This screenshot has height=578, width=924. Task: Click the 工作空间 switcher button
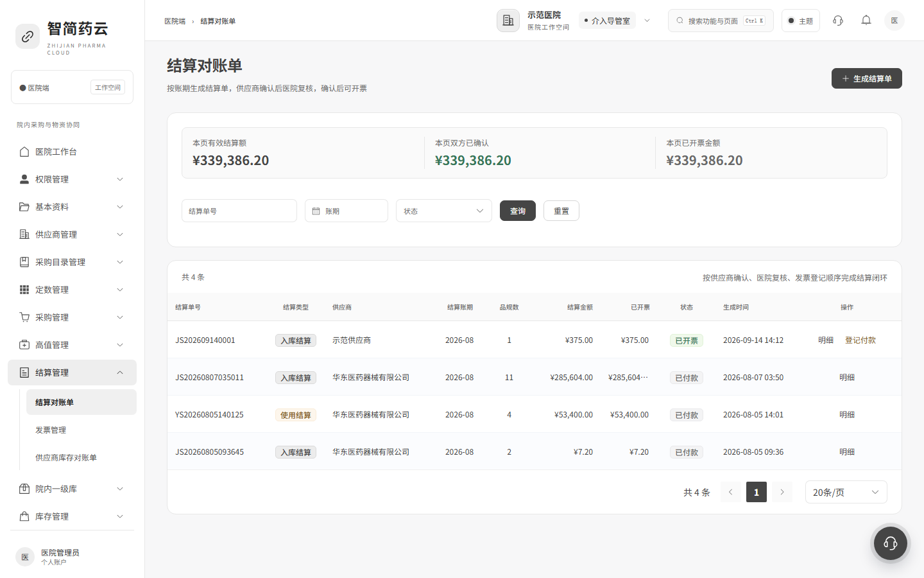click(108, 87)
